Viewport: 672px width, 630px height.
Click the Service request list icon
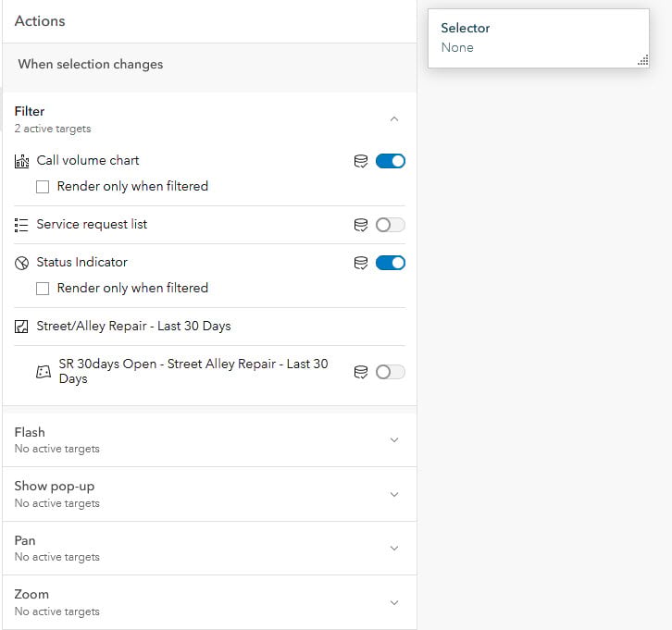(21, 225)
